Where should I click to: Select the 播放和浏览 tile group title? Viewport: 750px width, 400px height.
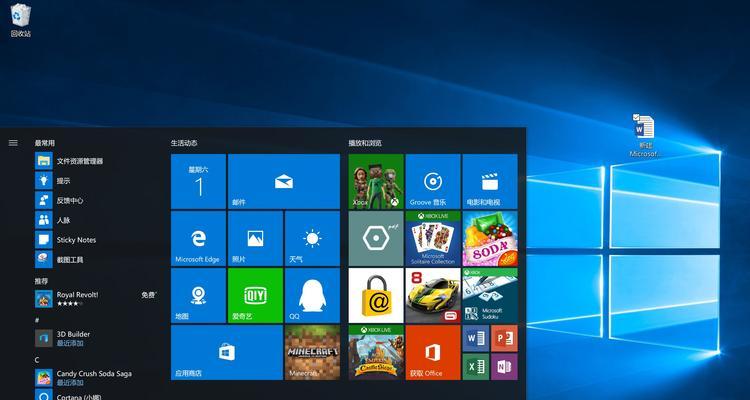pyautogui.click(x=365, y=143)
